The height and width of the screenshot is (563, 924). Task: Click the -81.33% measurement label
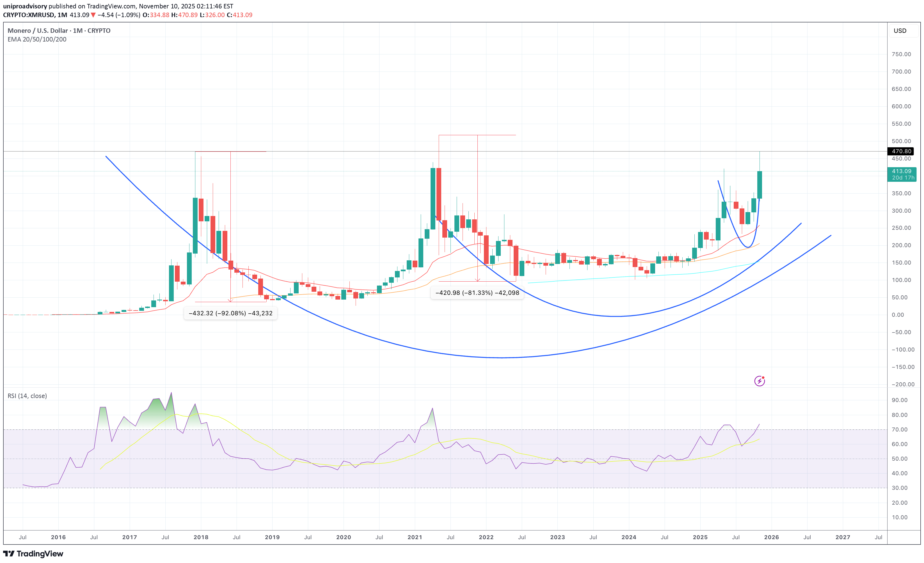click(477, 293)
